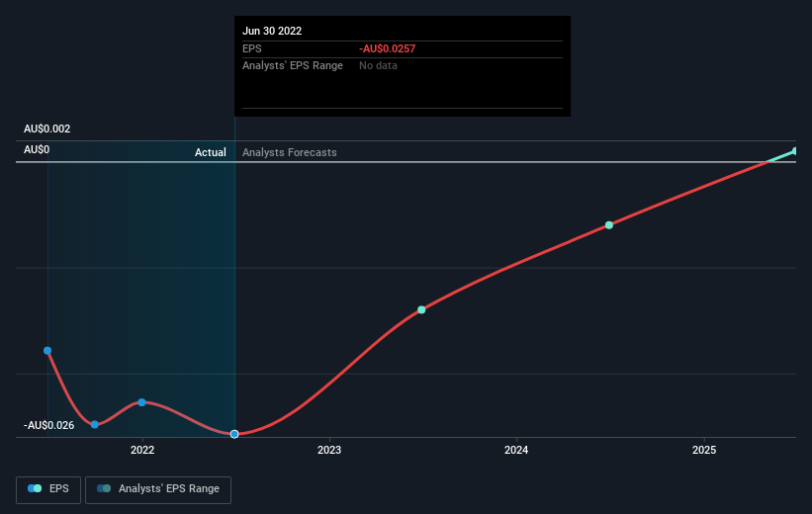Click the 2024 x-axis label

pyautogui.click(x=516, y=451)
